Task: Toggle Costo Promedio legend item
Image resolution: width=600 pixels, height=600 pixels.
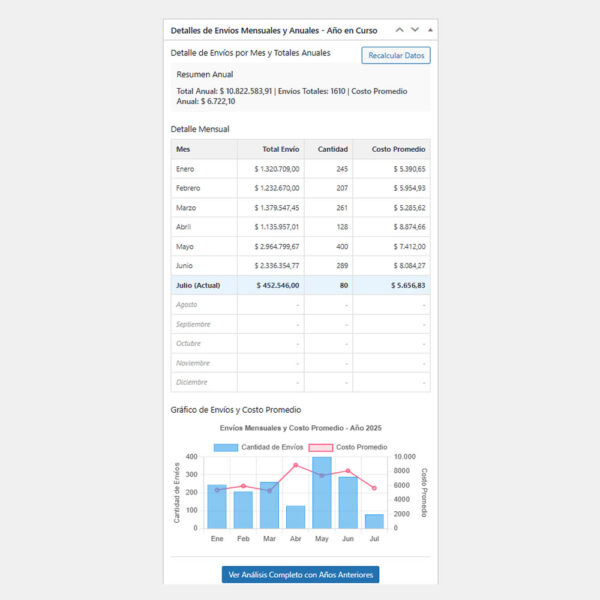Action: [x=347, y=447]
